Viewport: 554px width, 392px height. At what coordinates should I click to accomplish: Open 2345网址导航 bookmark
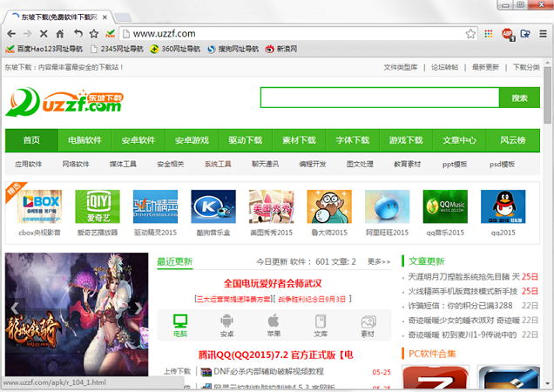(x=117, y=49)
